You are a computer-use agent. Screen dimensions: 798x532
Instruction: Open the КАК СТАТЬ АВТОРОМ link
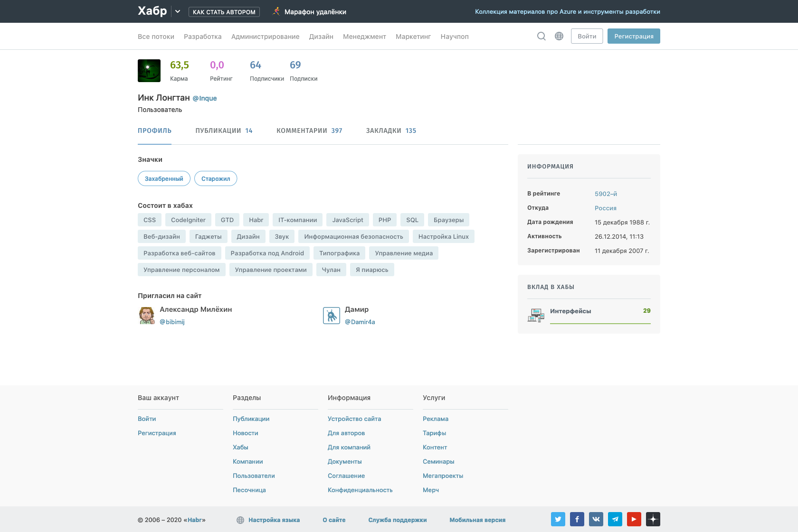[x=224, y=12]
